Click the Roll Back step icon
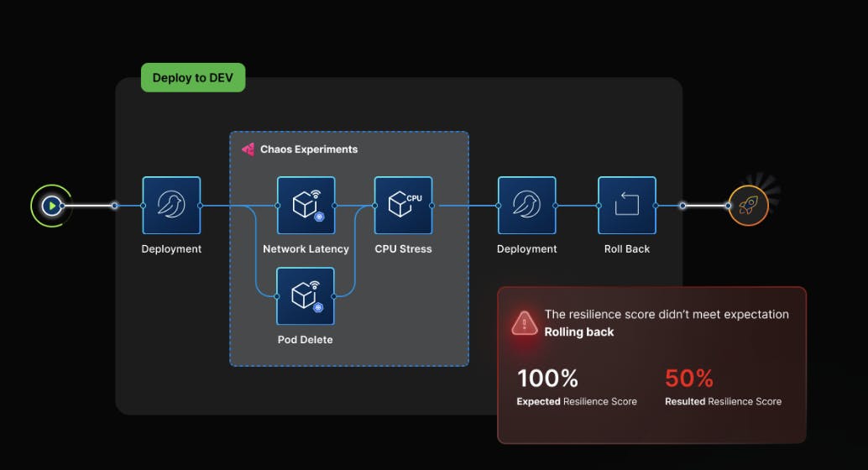This screenshot has width=868, height=470. click(627, 206)
